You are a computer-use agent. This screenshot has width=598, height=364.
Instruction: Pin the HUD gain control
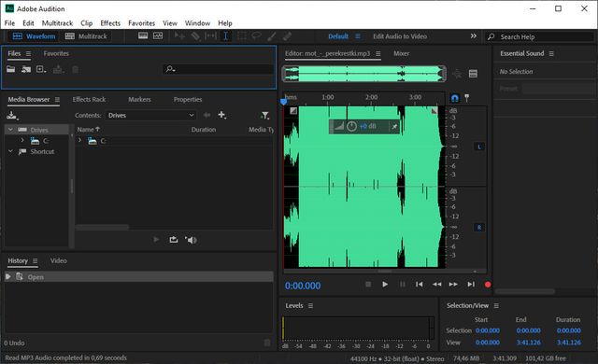pos(394,126)
